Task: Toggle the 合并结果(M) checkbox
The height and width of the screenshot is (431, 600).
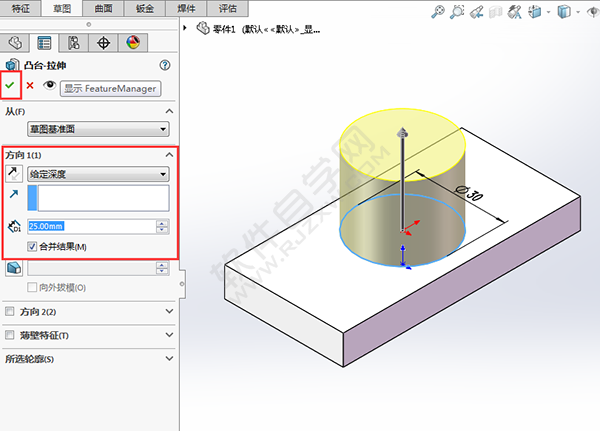Action: click(32, 247)
